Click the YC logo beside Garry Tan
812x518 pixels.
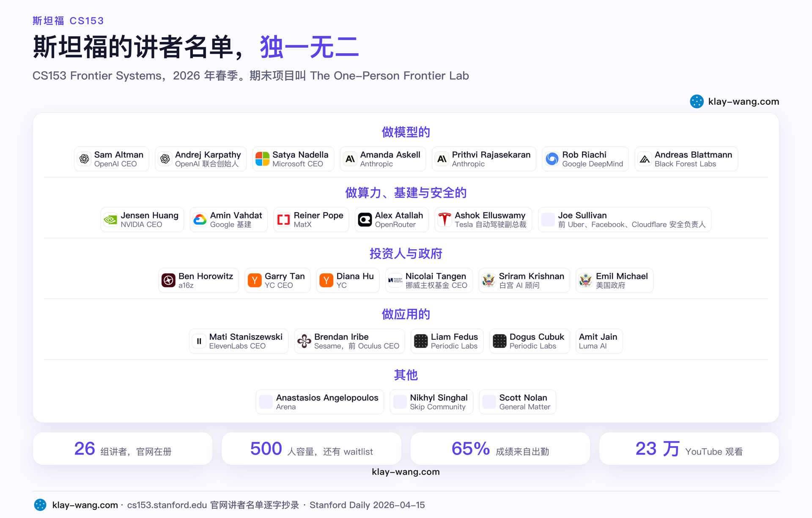tap(255, 280)
